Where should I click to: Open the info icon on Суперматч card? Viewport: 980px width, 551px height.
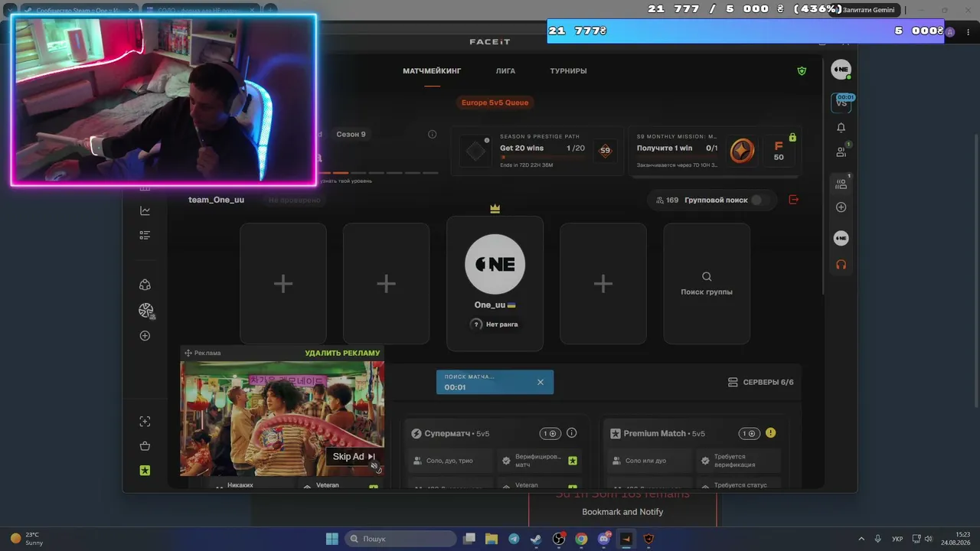(571, 433)
